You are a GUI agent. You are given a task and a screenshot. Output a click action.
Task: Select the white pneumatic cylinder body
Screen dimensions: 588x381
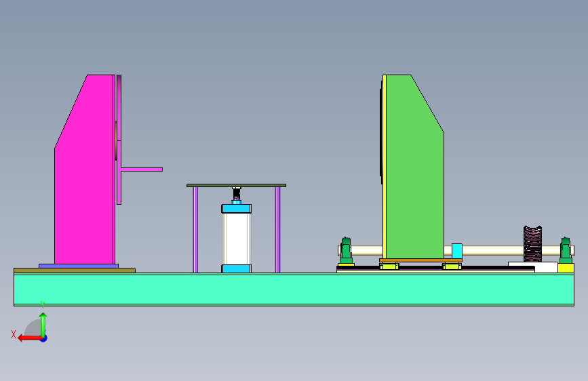coord(236,239)
